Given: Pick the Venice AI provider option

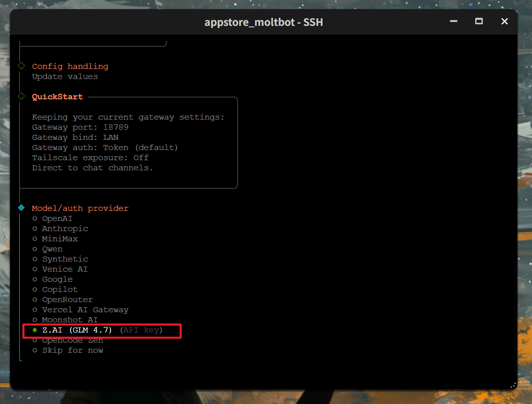Looking at the screenshot, I should [x=60, y=269].
